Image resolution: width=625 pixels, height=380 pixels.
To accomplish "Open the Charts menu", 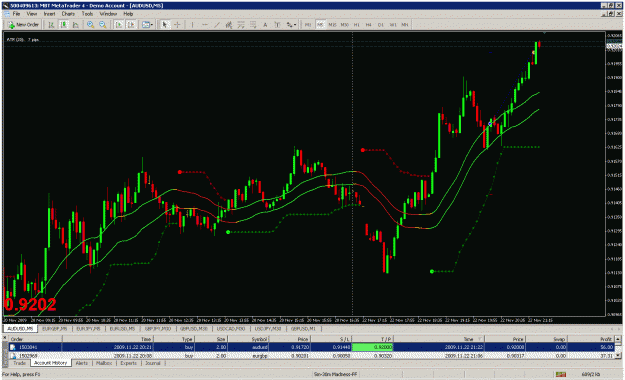I will (68, 14).
